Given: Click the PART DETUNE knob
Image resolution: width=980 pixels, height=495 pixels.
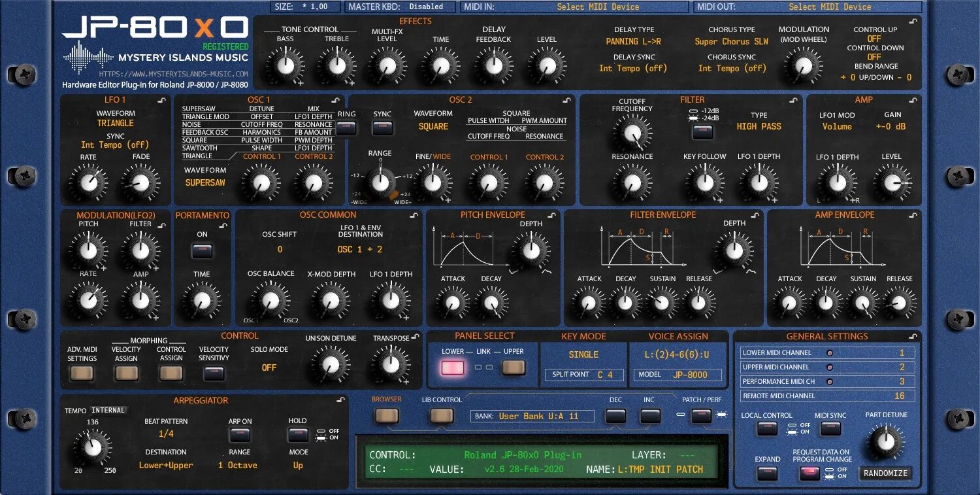Looking at the screenshot, I should point(885,441).
